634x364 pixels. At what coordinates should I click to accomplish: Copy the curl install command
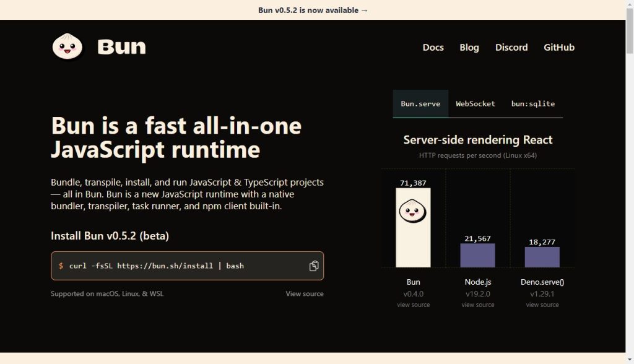click(x=314, y=266)
